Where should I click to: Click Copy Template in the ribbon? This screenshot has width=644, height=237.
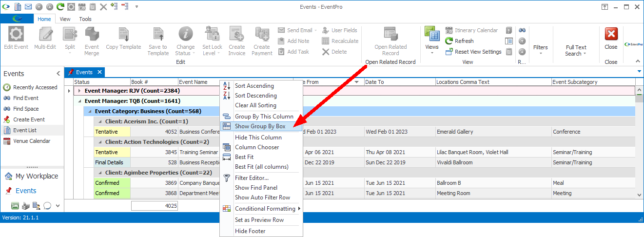123,39
